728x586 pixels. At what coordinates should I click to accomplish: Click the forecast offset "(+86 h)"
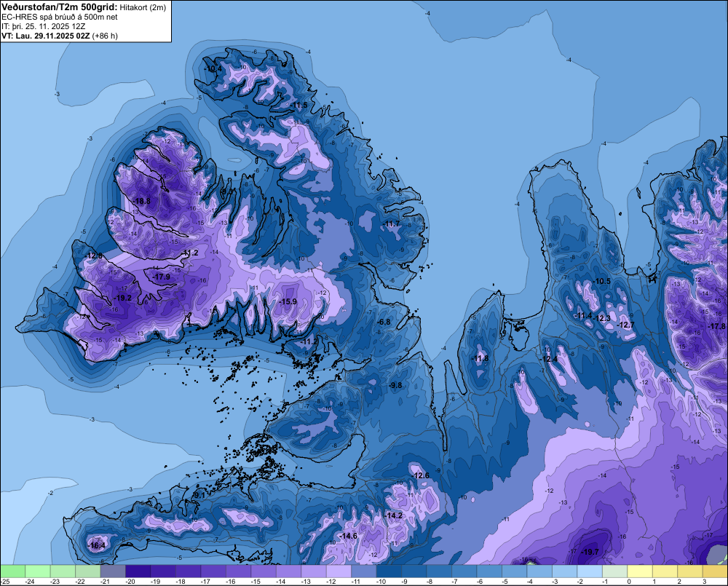tap(106, 36)
